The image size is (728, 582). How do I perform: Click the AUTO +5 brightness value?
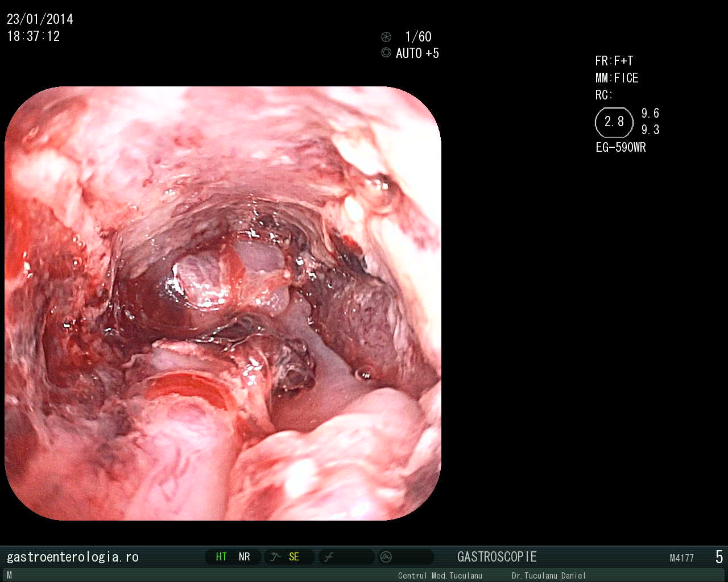(x=417, y=53)
